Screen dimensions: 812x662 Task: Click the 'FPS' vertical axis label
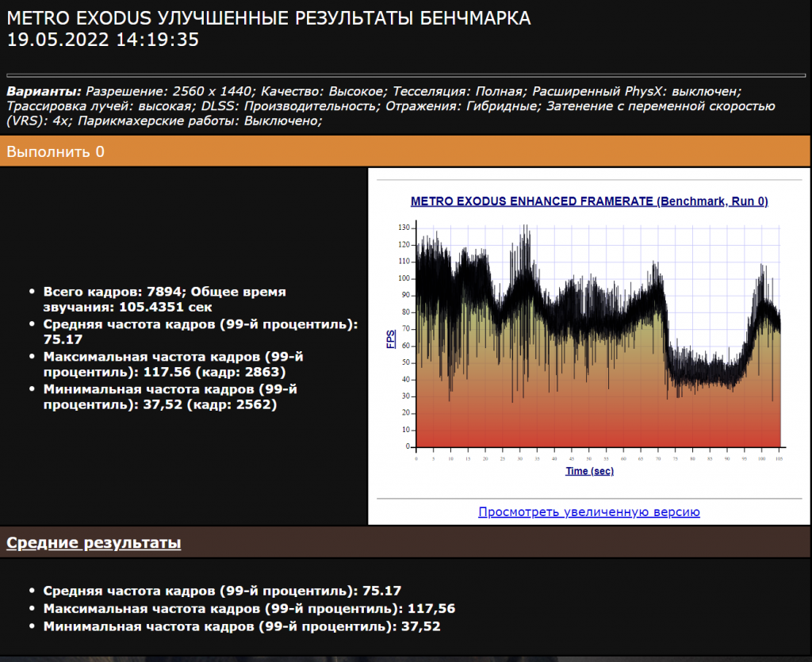pos(391,339)
